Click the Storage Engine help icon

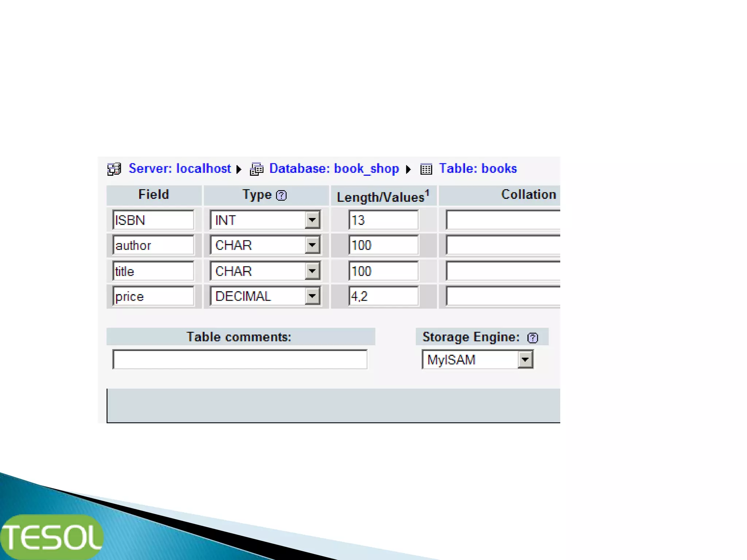pos(533,338)
